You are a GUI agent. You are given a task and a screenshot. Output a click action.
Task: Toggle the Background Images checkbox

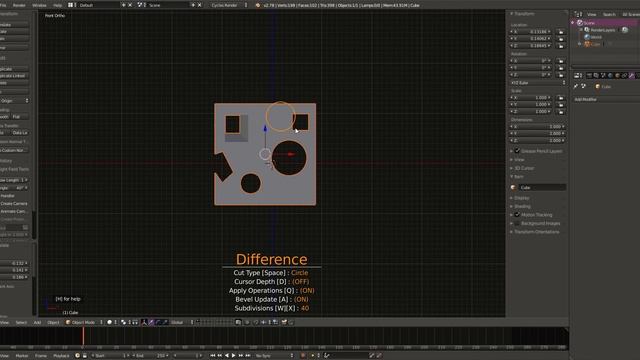click(517, 223)
